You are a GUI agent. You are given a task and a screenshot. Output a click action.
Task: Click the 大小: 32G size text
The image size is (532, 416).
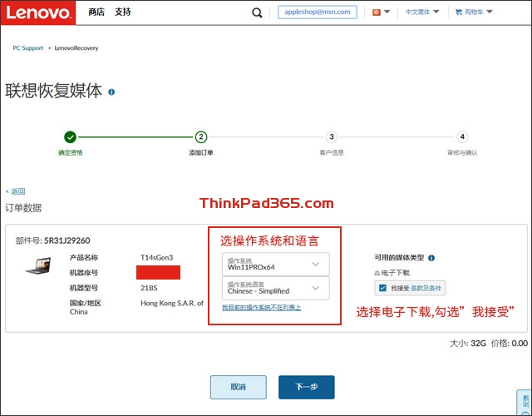pos(467,344)
